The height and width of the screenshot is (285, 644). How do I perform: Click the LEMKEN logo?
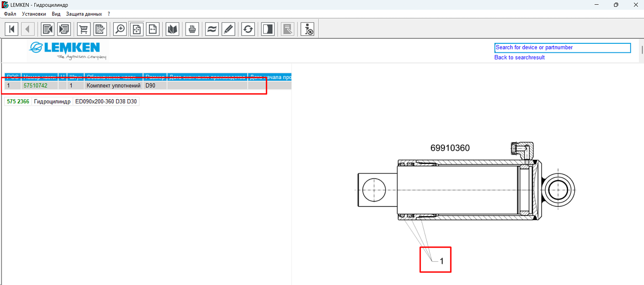point(67,50)
